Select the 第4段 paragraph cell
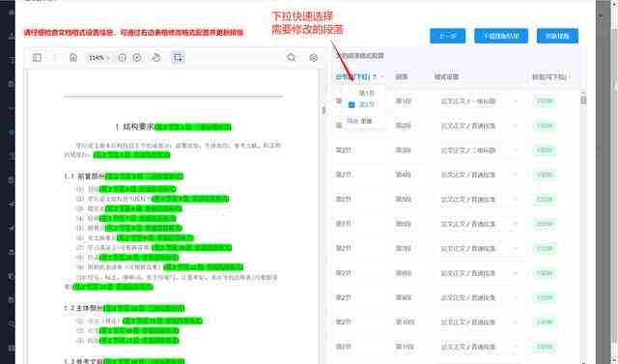 point(404,175)
